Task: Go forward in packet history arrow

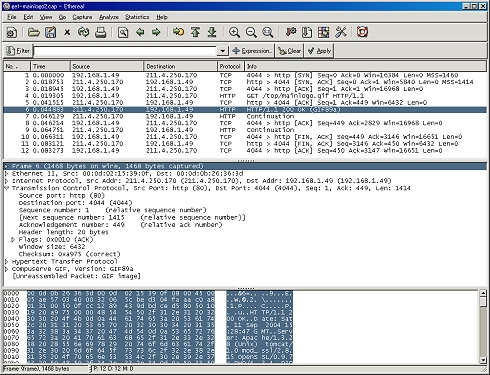Action: coord(156,32)
